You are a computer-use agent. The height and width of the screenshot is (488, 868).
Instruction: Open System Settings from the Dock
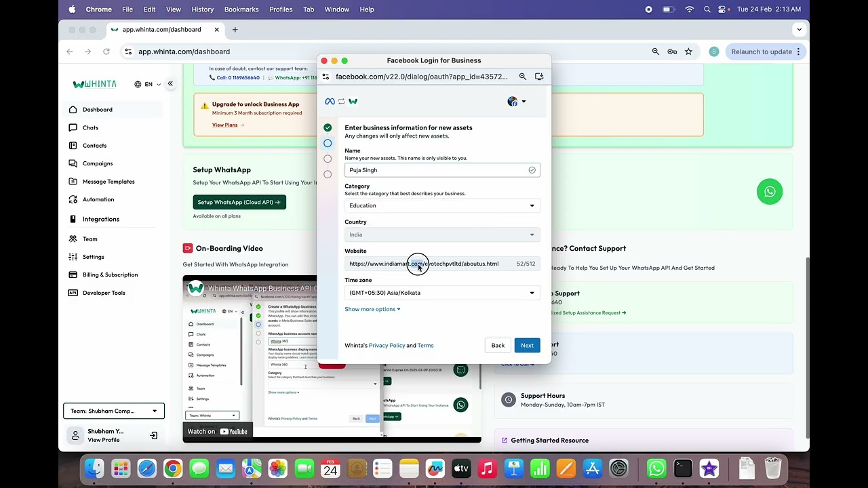[619, 468]
